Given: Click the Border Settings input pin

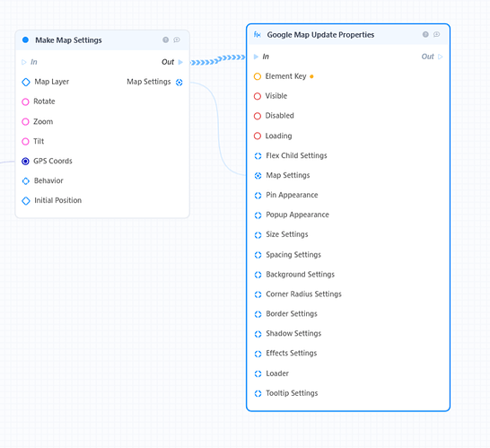Looking at the screenshot, I should (x=258, y=314).
